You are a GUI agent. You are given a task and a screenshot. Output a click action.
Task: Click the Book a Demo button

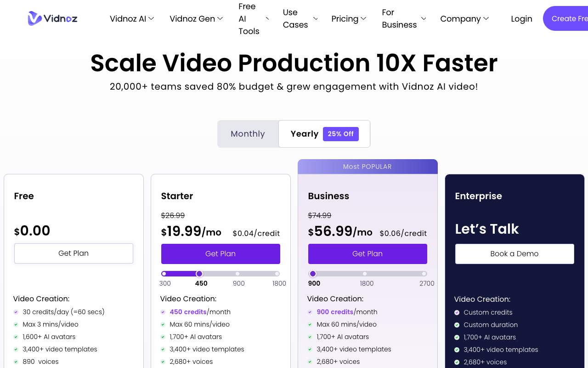(514, 254)
